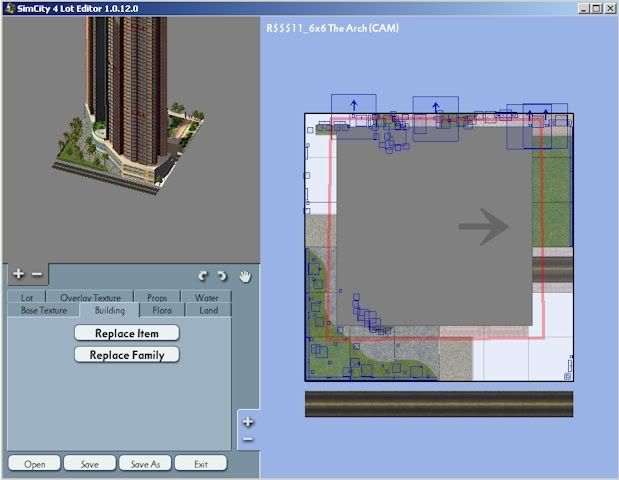The height and width of the screenshot is (480, 619).
Task: Zoom out the lot plan view
Action: [248, 439]
